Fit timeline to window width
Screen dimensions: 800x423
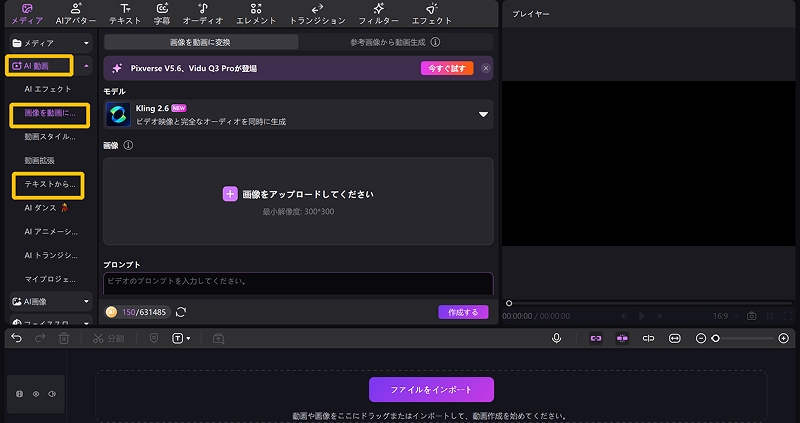pyautogui.click(x=674, y=338)
